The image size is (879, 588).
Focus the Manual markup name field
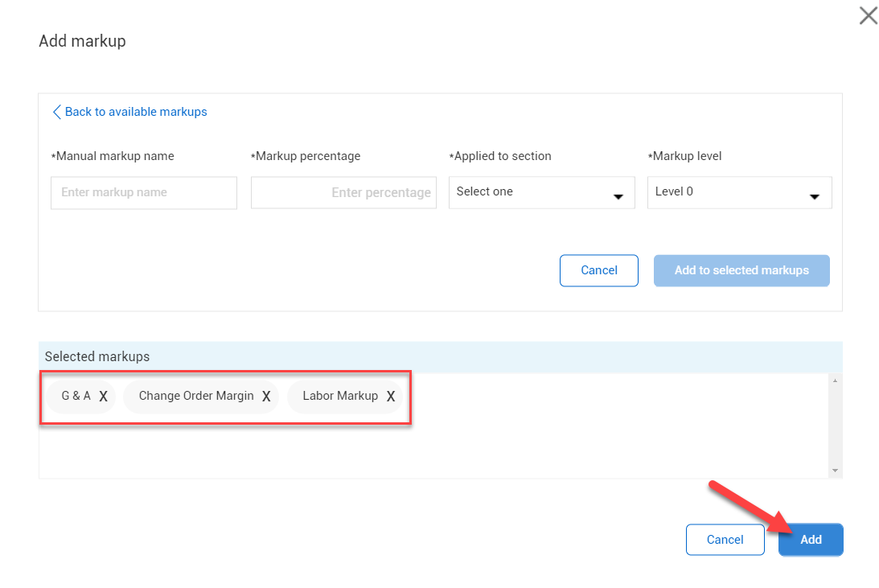click(144, 193)
